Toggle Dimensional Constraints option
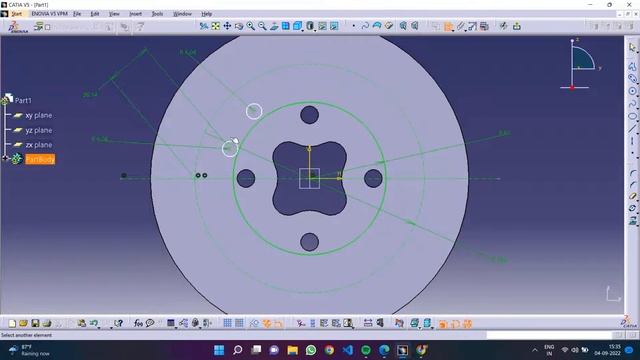This screenshot has height=360, width=640. point(278,323)
